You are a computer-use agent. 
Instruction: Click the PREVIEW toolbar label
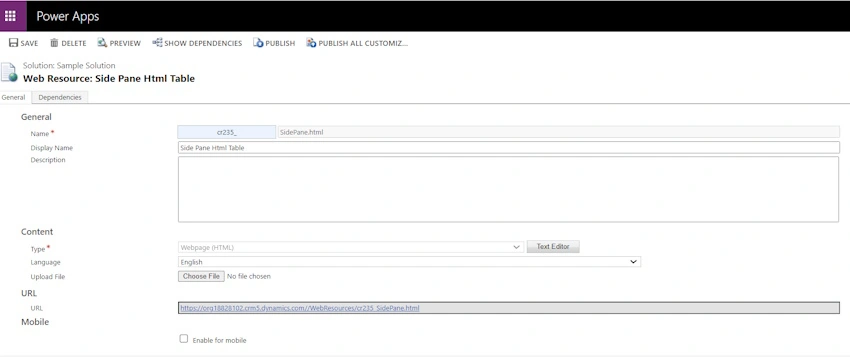[x=125, y=43]
